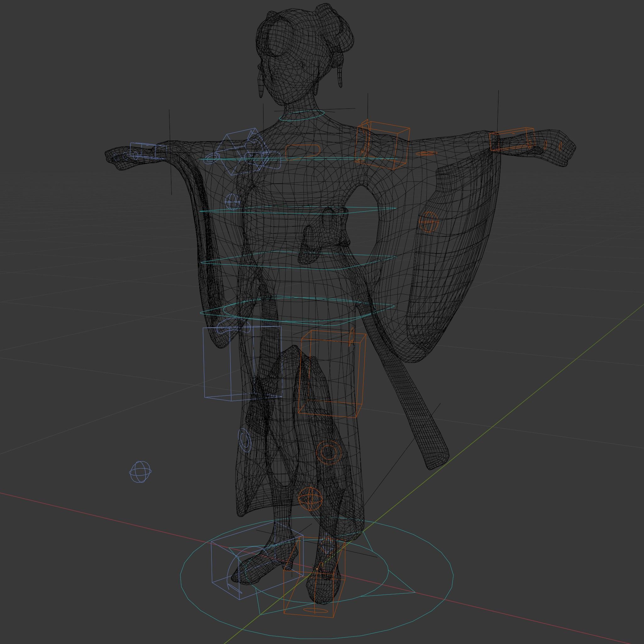Screen dimensions: 644x644
Task: Select the blue ring shin control
Action: (244, 441)
